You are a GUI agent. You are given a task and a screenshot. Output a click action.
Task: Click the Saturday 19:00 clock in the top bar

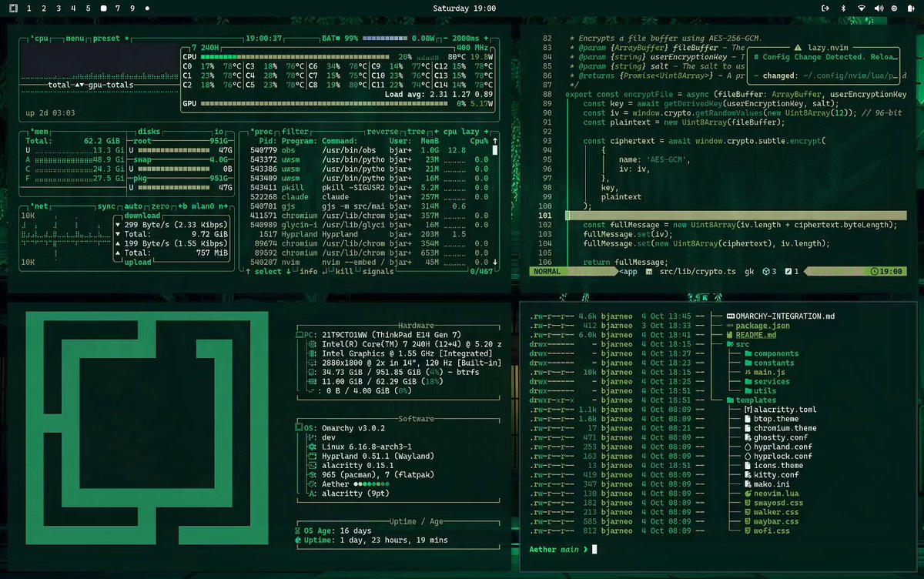pos(464,8)
